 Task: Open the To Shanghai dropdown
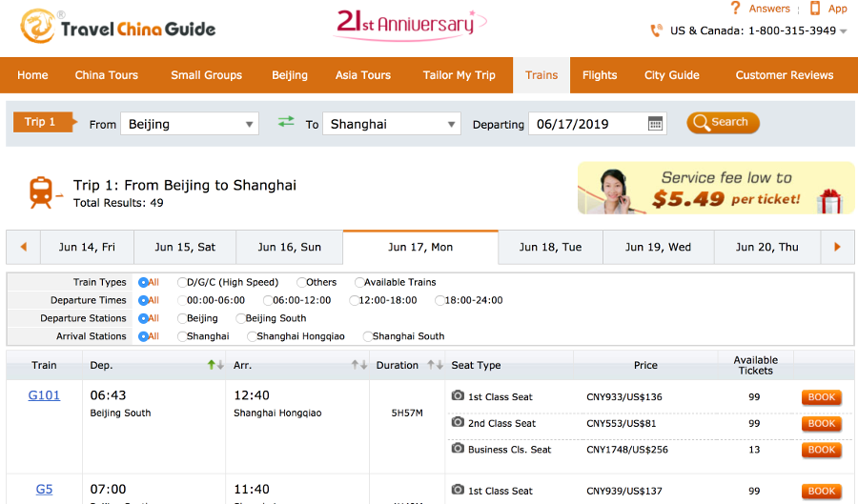click(392, 124)
